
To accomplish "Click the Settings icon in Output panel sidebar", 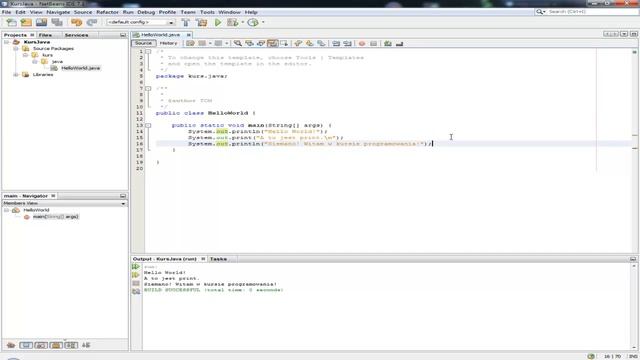I will (x=136, y=291).
